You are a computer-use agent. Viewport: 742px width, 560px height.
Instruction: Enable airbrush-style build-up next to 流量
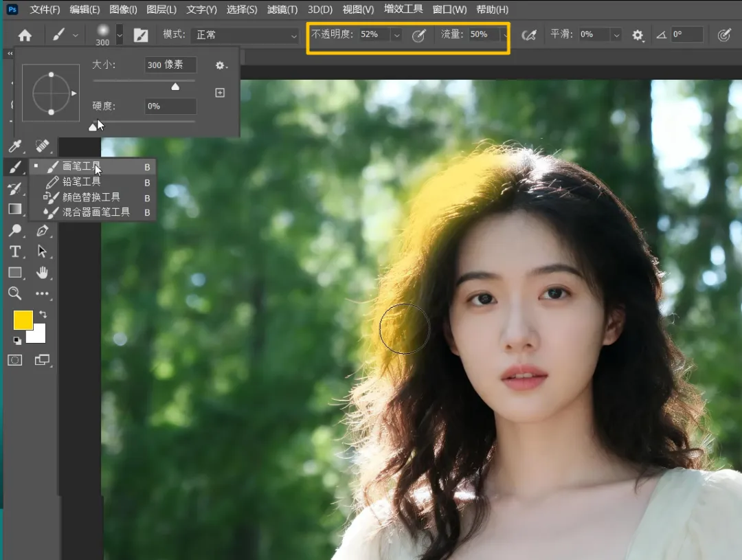coord(528,35)
